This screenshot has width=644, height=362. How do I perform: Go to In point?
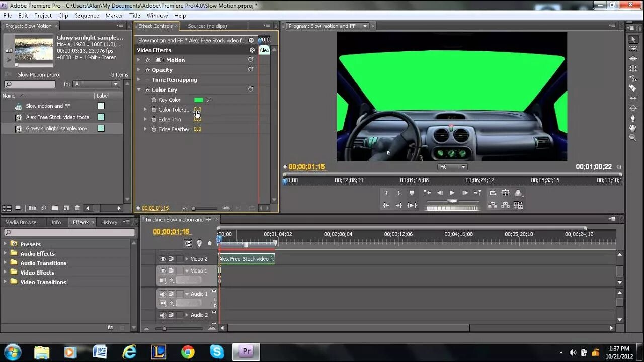[386, 205]
